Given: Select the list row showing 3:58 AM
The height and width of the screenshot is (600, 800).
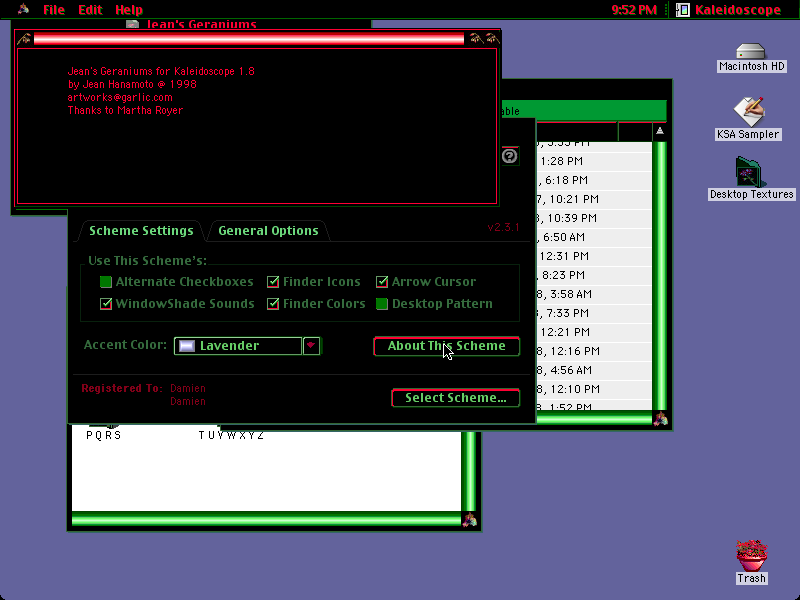Looking at the screenshot, I should [594, 294].
